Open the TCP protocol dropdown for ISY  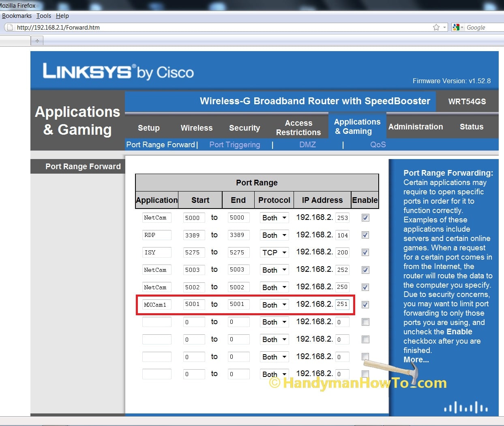coord(275,252)
